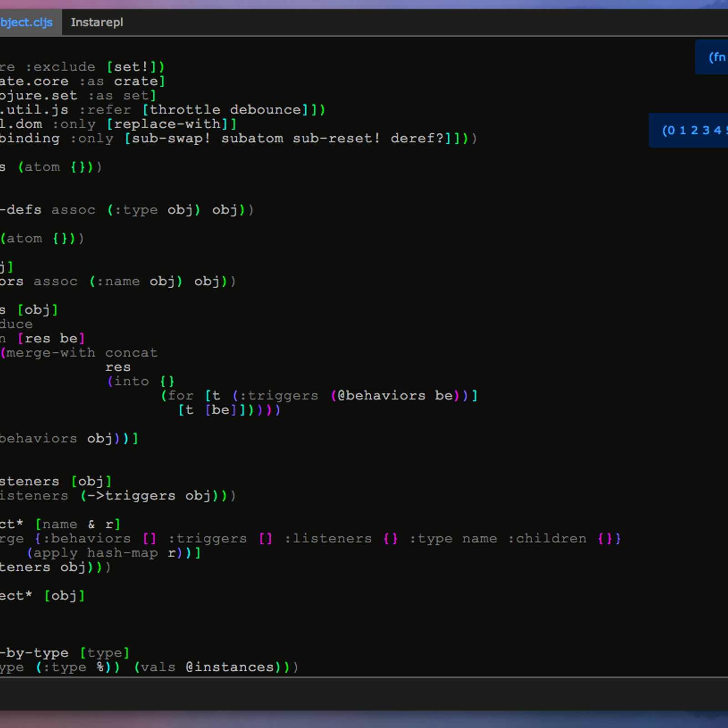Image resolution: width=728 pixels, height=728 pixels.
Task: Click '@instances' on the last code line
Action: (230, 667)
